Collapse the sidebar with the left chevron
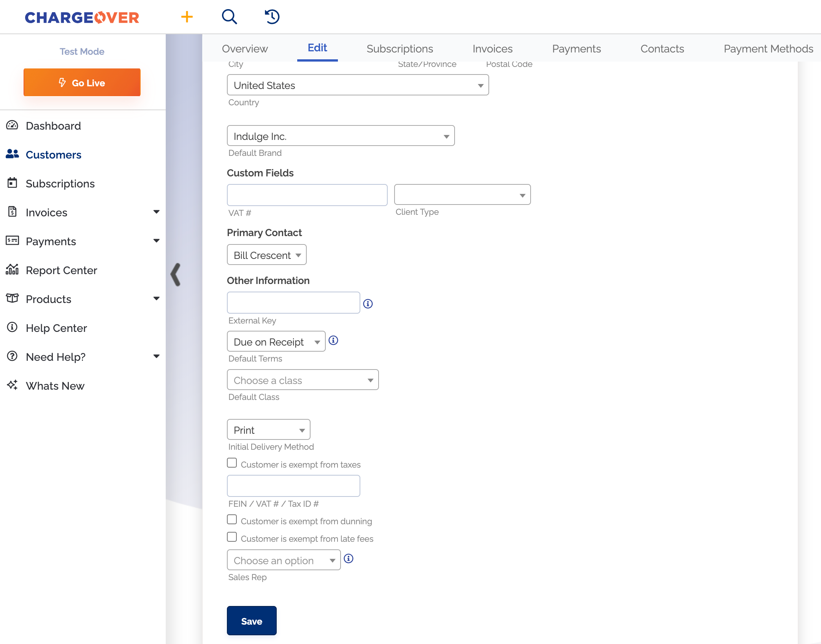Image resolution: width=821 pixels, height=644 pixels. click(176, 274)
